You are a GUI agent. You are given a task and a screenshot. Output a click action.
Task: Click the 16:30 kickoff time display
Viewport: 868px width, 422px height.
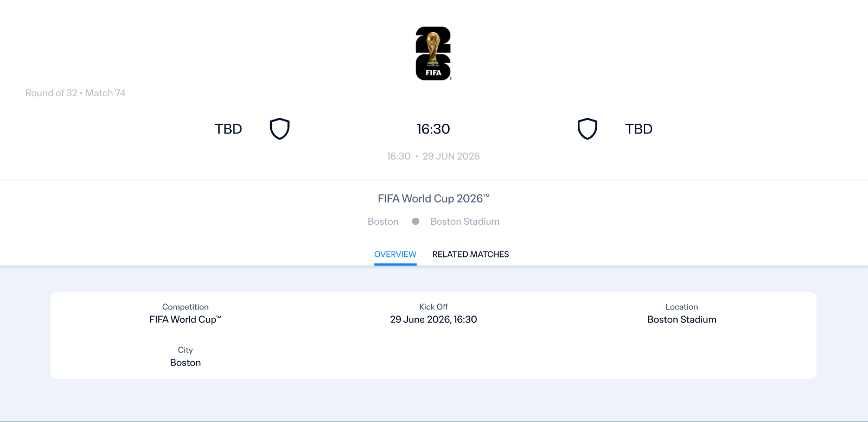[433, 129]
